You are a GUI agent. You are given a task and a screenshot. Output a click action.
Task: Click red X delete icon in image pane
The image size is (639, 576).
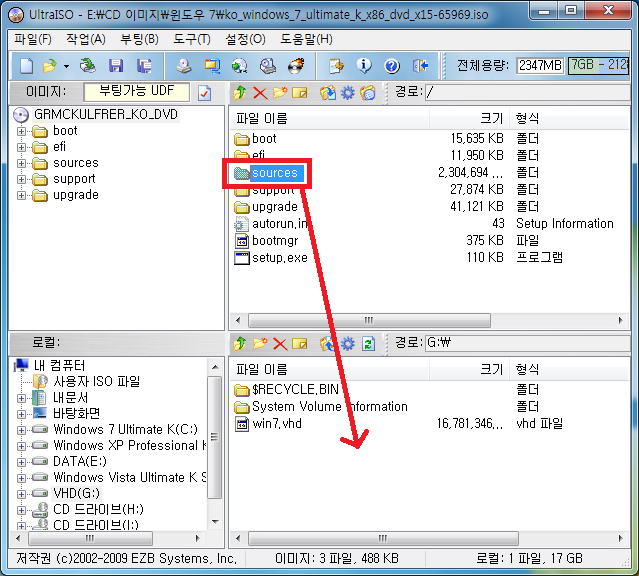point(260,93)
